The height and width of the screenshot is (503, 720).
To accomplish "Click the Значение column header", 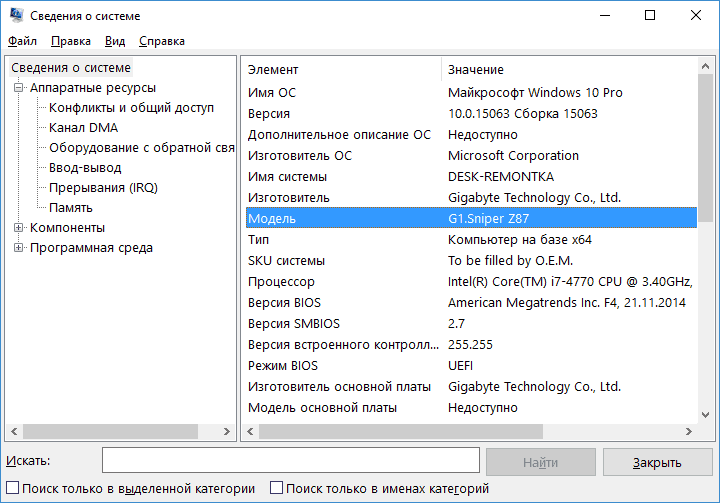I will click(569, 69).
